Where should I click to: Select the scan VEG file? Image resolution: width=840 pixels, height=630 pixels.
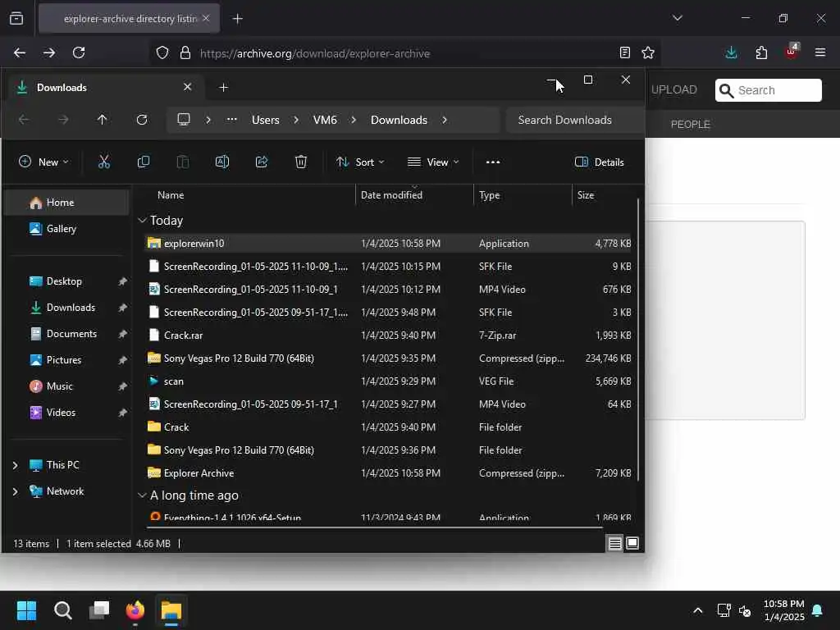[x=388, y=381]
